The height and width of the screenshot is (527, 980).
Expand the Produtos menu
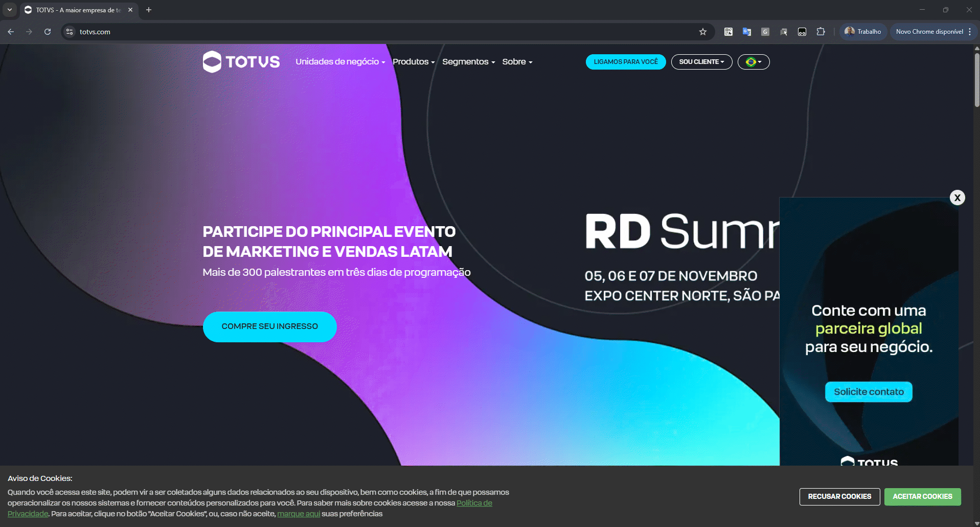(414, 62)
